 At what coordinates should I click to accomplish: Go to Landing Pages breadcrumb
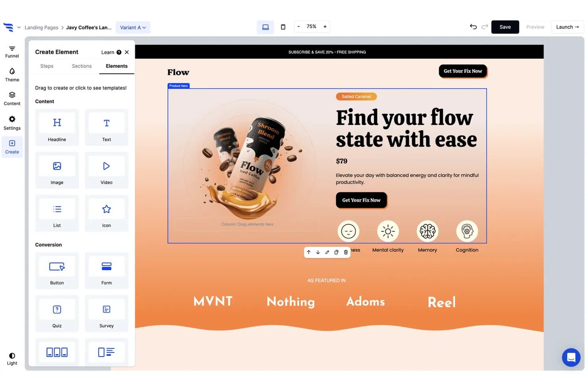pos(41,27)
